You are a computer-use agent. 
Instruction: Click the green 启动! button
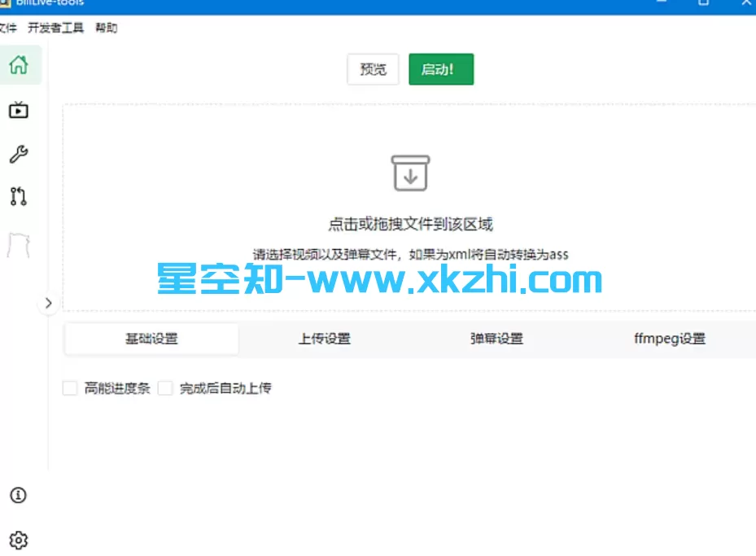440,69
